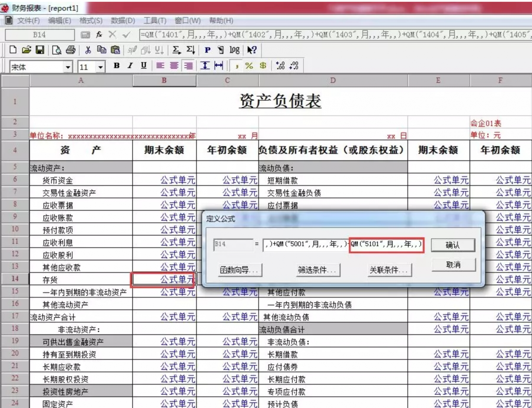Open the 帮助(H) menu

(221, 21)
